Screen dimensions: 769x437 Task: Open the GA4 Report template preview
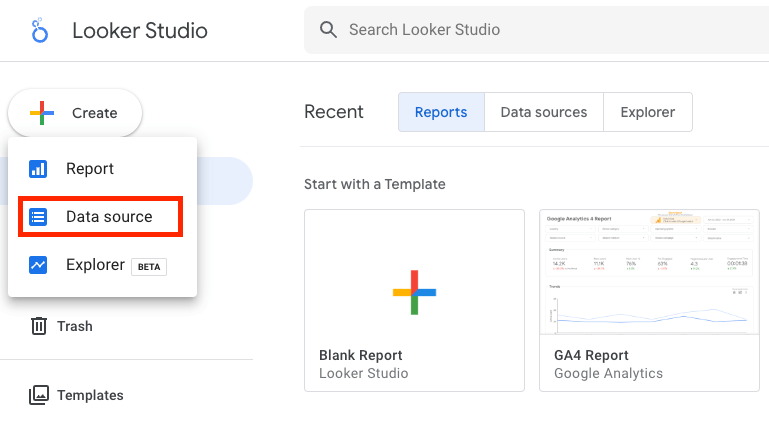pos(649,273)
